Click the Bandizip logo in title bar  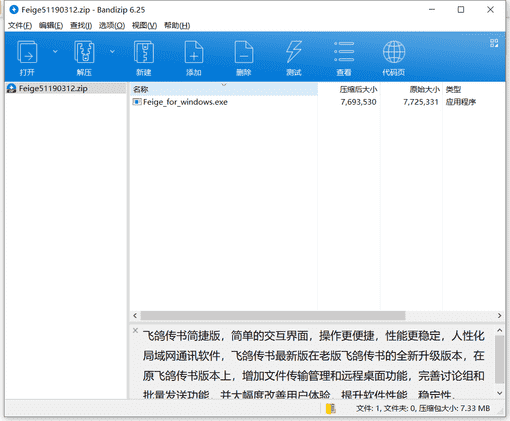(14, 10)
